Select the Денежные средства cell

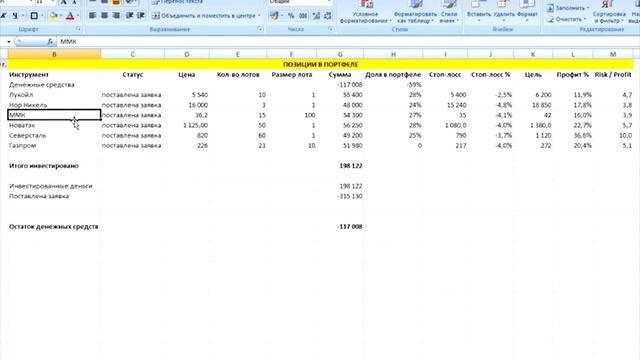[x=54, y=85]
